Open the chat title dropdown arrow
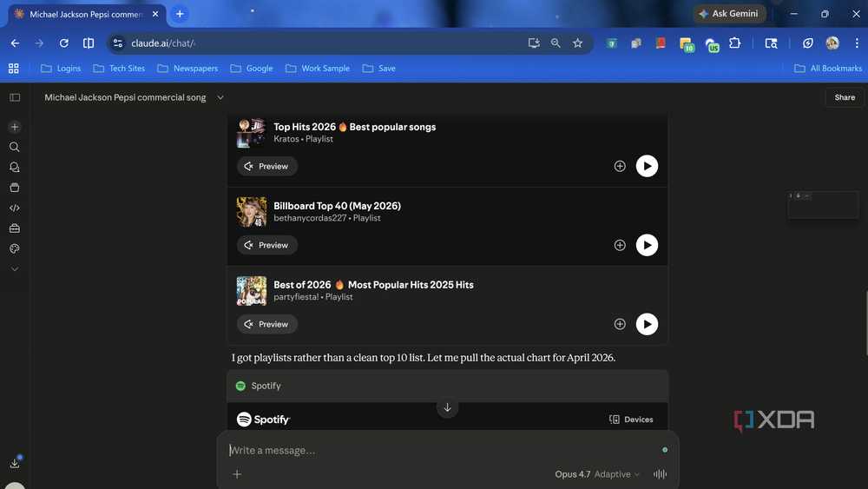This screenshot has height=489, width=868. point(220,97)
